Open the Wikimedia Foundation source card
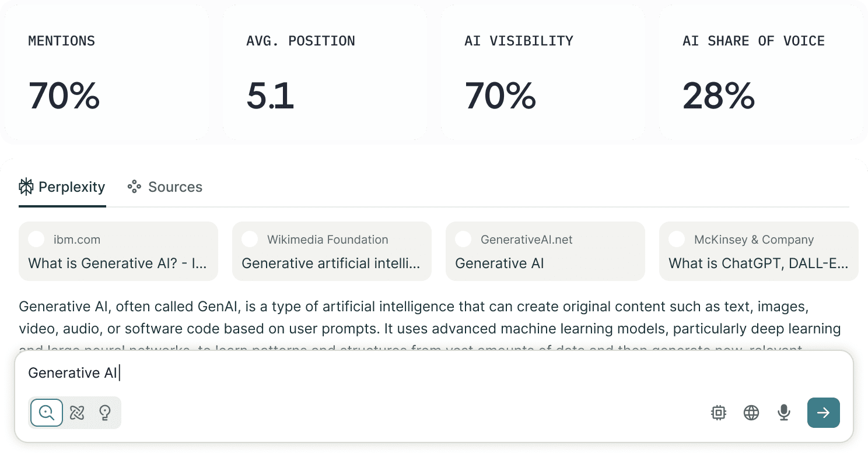This screenshot has height=457, width=868. pos(332,251)
